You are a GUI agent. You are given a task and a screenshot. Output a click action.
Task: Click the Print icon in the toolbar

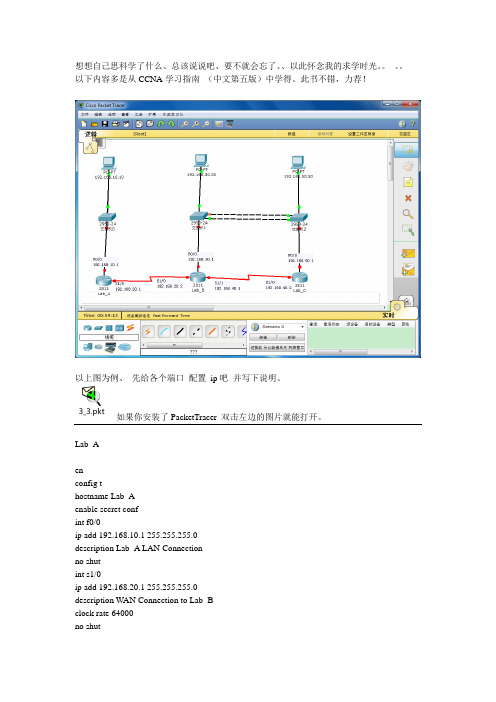coord(115,124)
